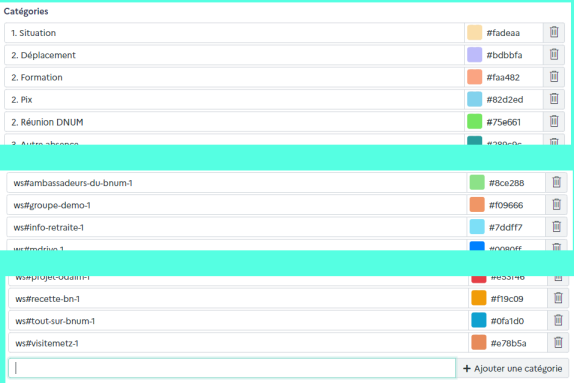Screen dimensions: 574x383
Task: Open green swatch for '2. Réunion DNUM'
Action: click(474, 122)
